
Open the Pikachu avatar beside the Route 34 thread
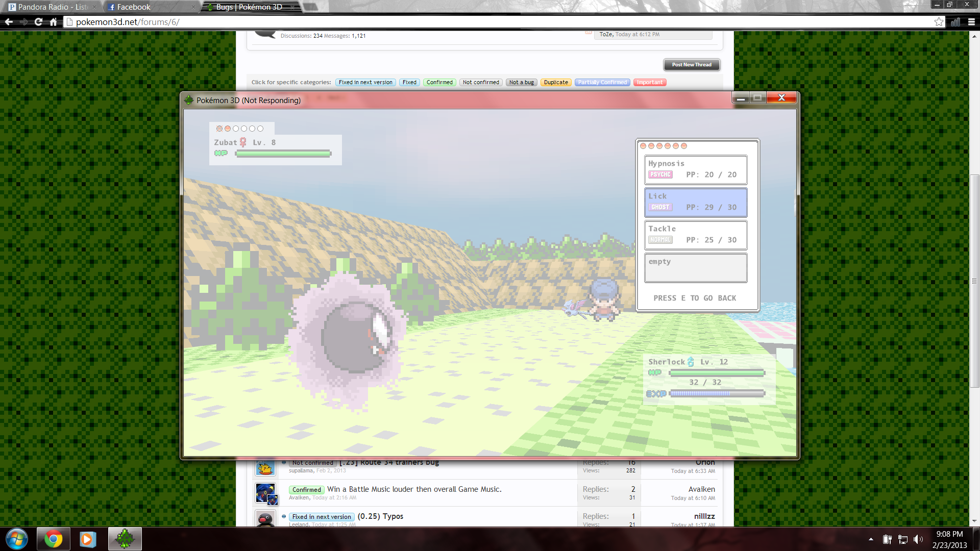point(265,467)
